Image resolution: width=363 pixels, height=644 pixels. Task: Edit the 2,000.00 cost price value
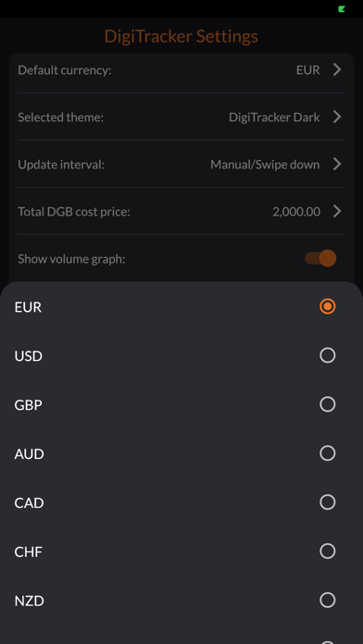click(x=296, y=212)
